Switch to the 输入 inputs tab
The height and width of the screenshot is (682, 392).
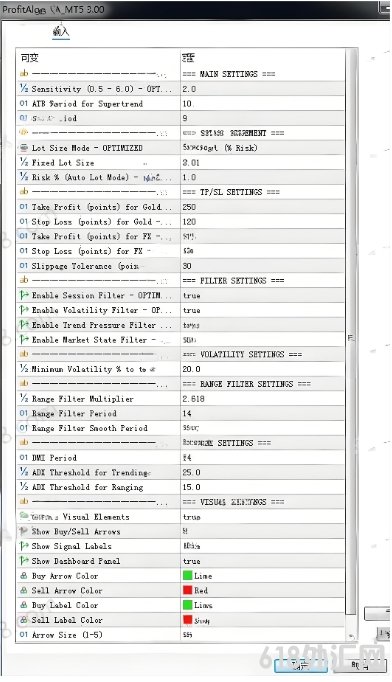[61, 32]
